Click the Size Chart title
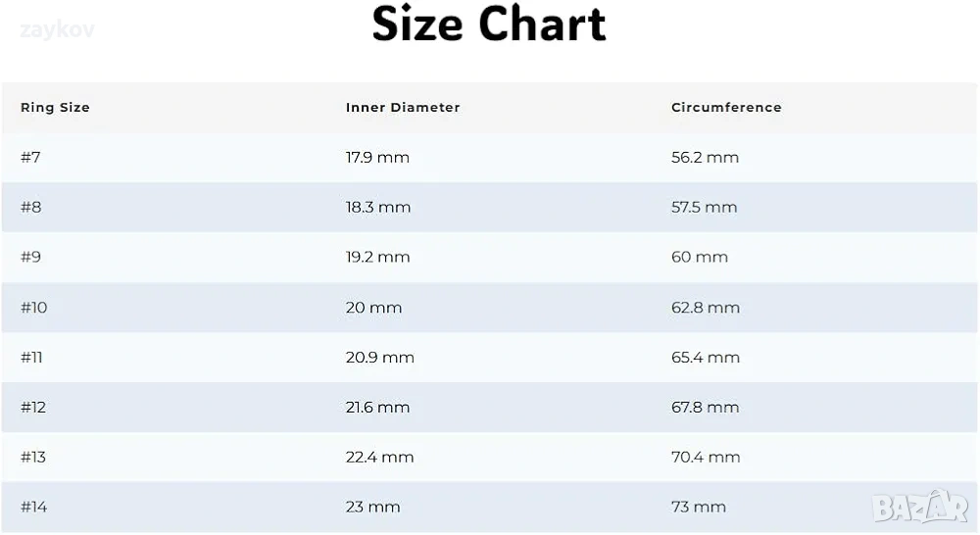980x535 pixels. click(x=489, y=24)
